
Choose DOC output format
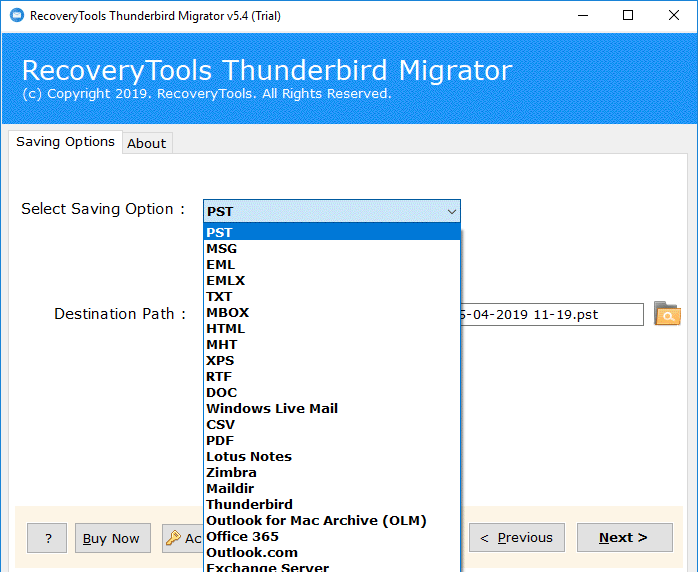332,393
